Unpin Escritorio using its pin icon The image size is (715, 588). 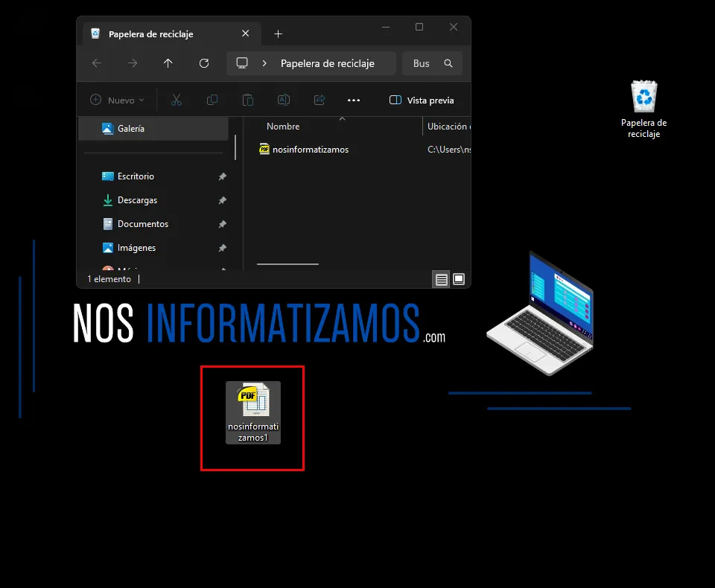[223, 176]
